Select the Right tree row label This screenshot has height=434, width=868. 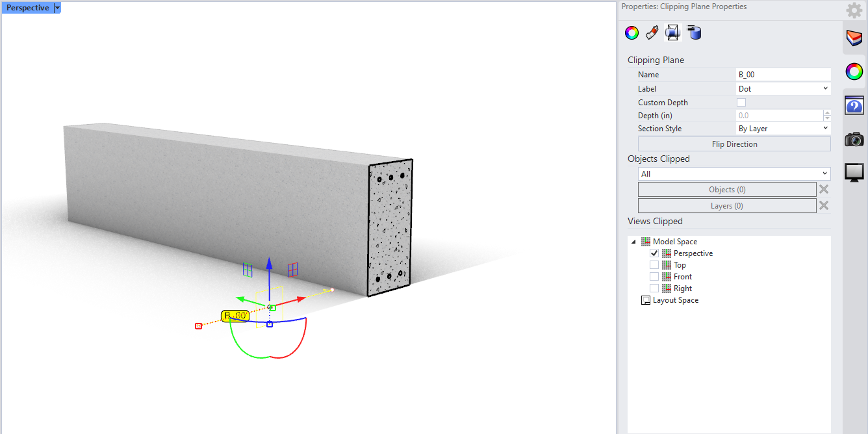[x=683, y=288]
